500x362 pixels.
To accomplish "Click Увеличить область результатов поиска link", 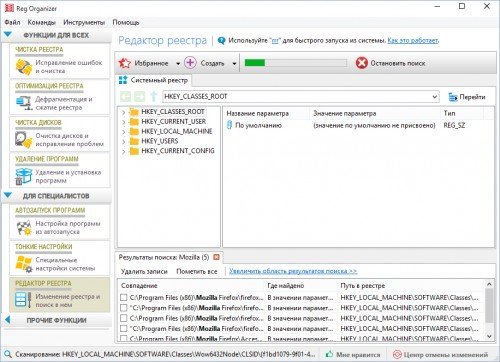I will pyautogui.click(x=293, y=271).
